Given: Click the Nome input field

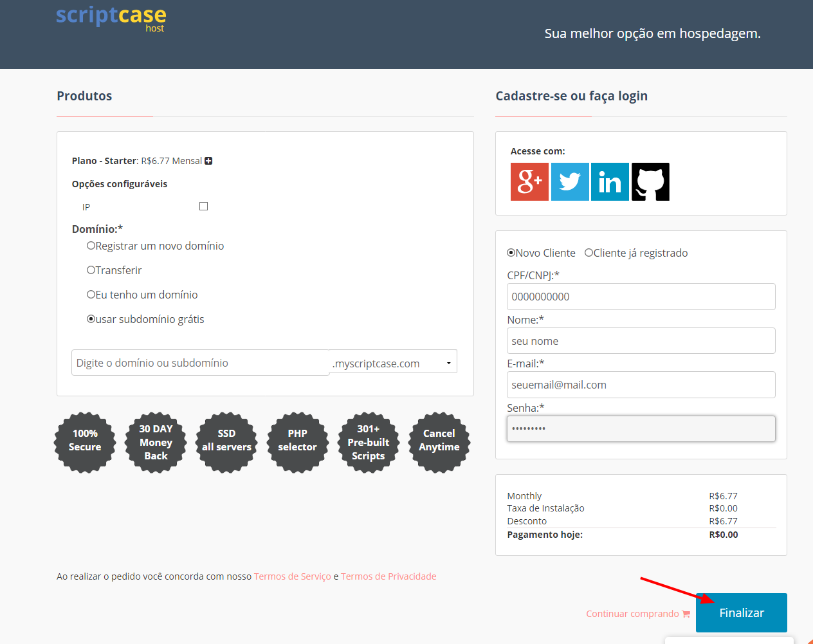Looking at the screenshot, I should [x=641, y=341].
